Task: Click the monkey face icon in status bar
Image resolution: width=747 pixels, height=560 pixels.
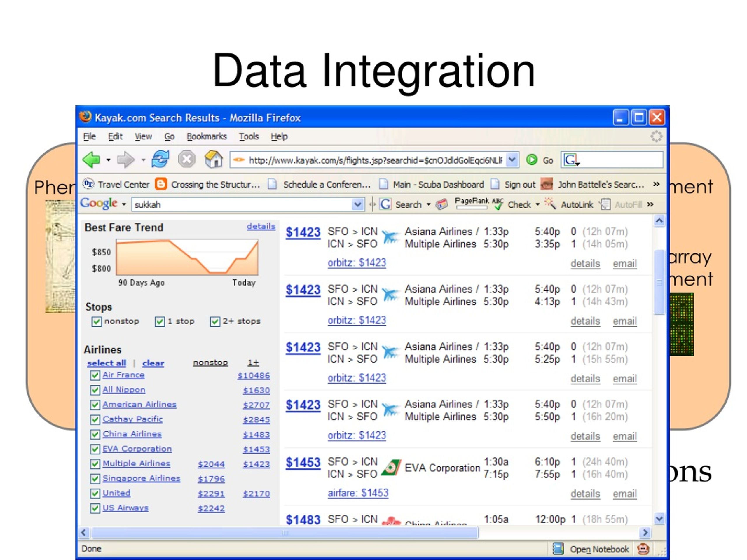Action: (x=643, y=549)
